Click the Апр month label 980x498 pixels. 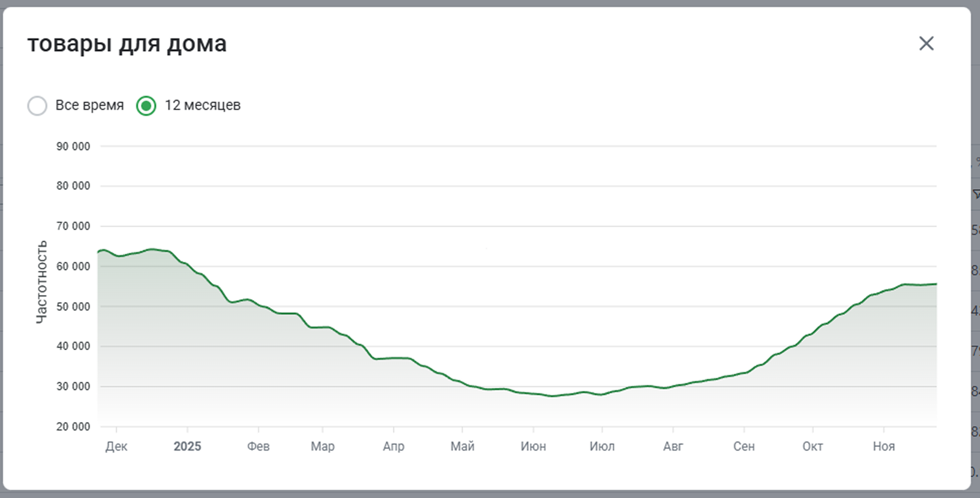click(393, 446)
